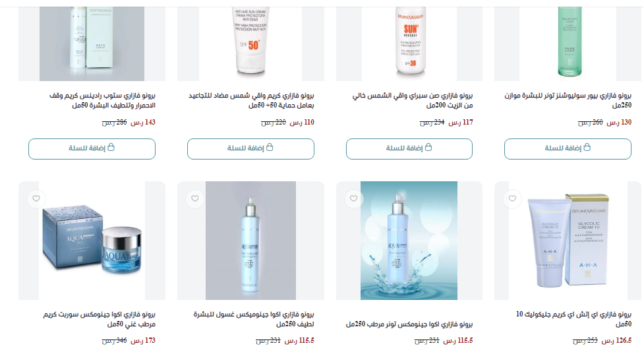644x352 pixels.
Task: Add Sun Defense SPF 30 spray to cart
Action: click(x=409, y=149)
